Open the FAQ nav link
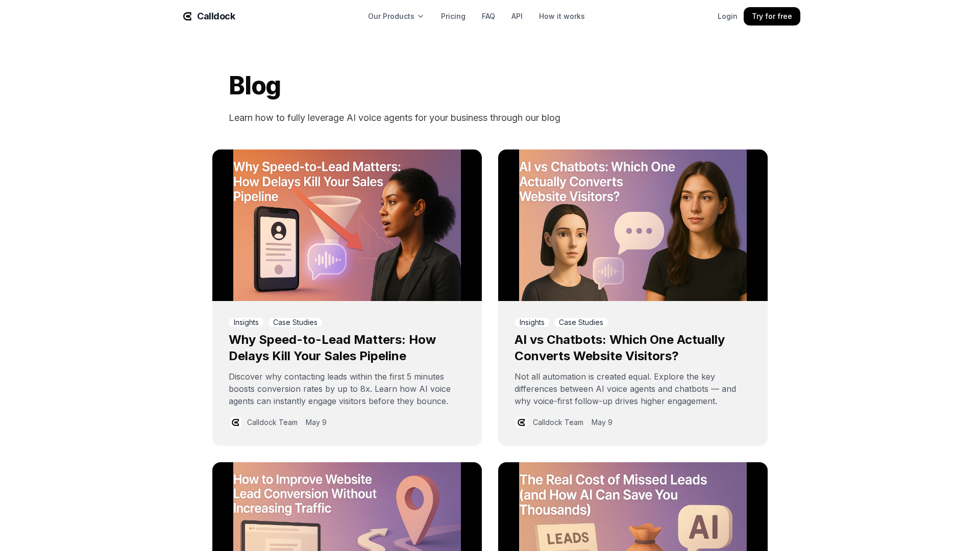This screenshot has height=551, width=980. click(488, 16)
